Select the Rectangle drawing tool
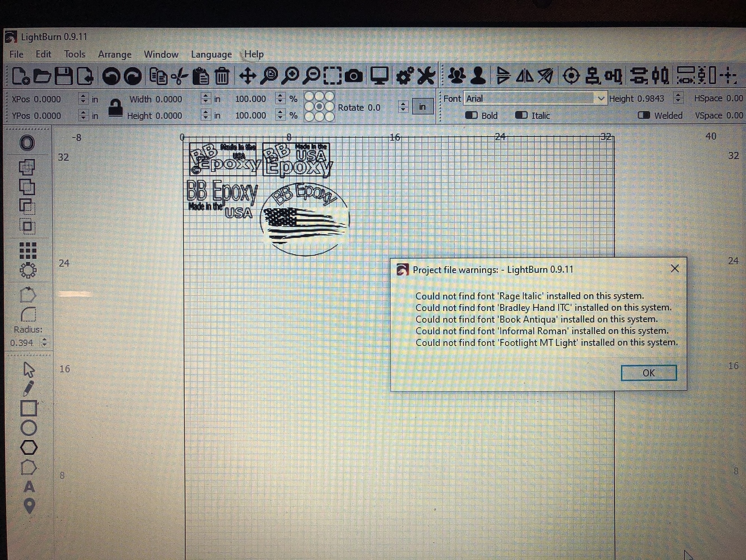The height and width of the screenshot is (560, 746). coord(29,408)
